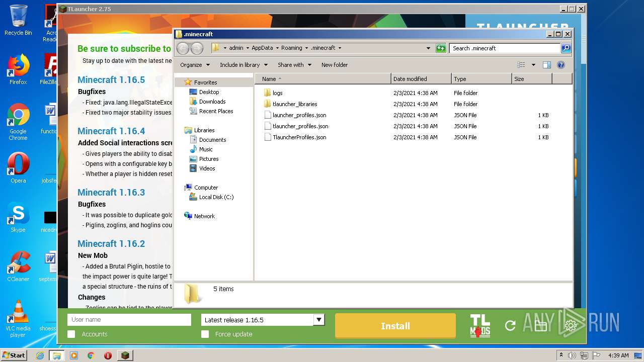Click New folder in Explorer toolbar
644x362 pixels.
335,65
